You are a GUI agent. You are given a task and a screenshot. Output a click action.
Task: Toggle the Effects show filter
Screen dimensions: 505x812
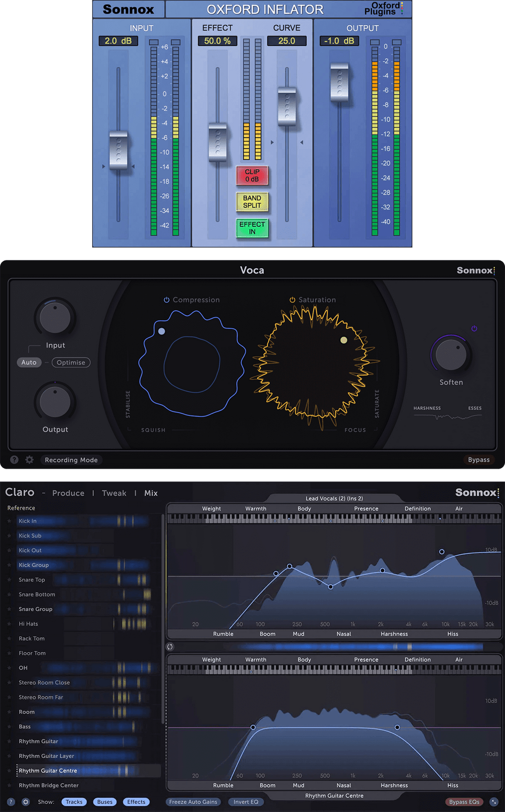[137, 802]
